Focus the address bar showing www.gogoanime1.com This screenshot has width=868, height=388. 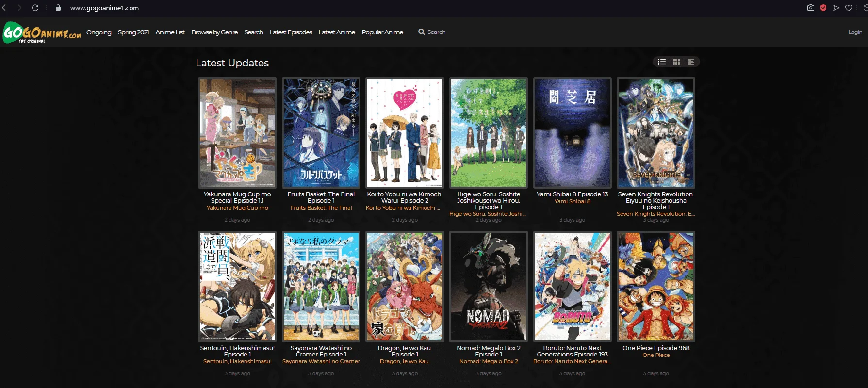coord(104,8)
